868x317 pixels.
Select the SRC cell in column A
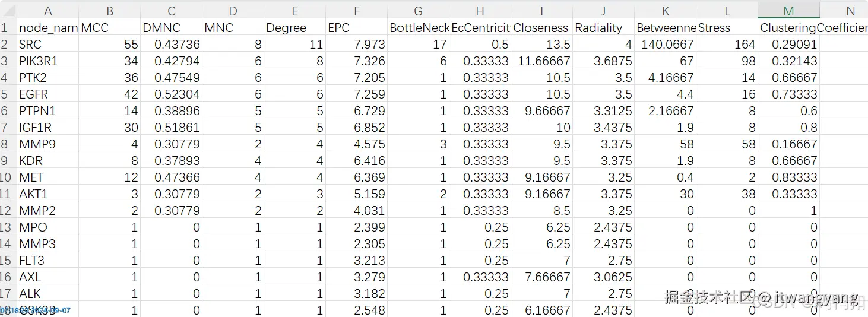coord(47,45)
